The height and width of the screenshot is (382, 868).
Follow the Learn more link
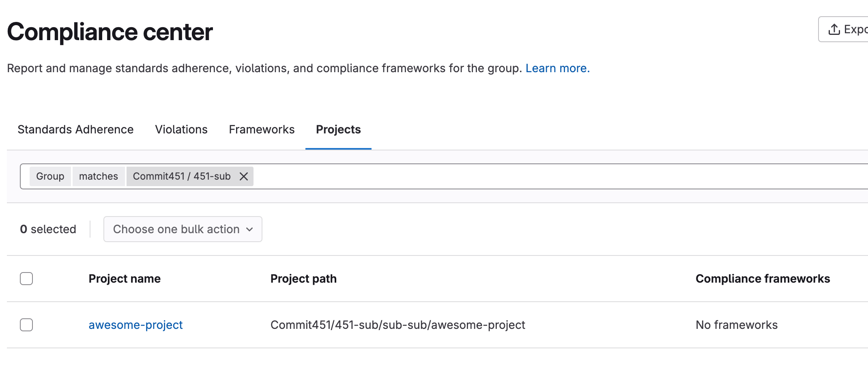click(557, 68)
